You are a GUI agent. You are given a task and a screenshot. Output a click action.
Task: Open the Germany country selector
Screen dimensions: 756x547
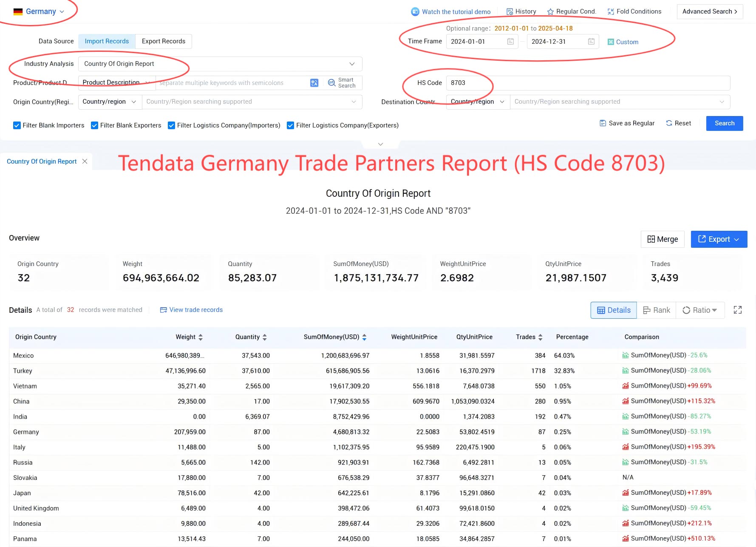(39, 11)
